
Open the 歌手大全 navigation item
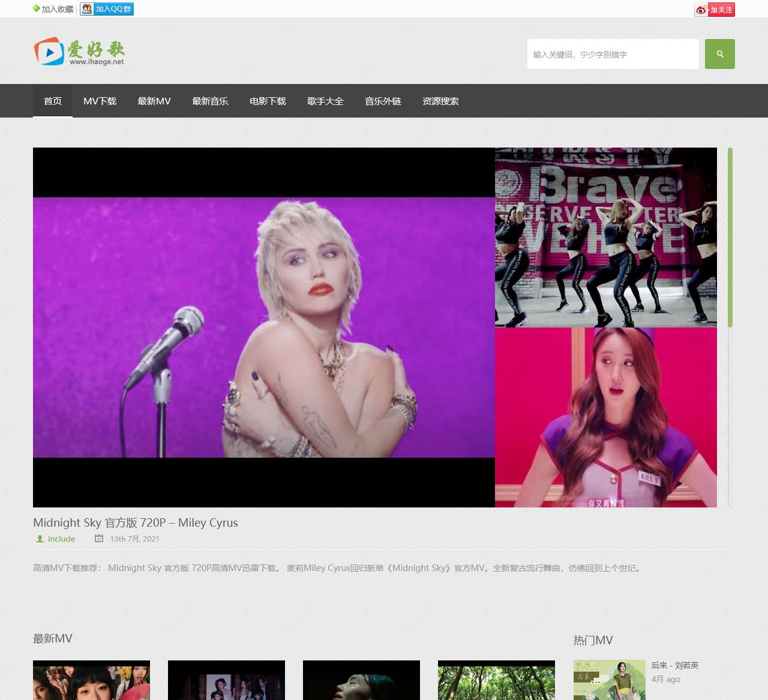pyautogui.click(x=325, y=101)
